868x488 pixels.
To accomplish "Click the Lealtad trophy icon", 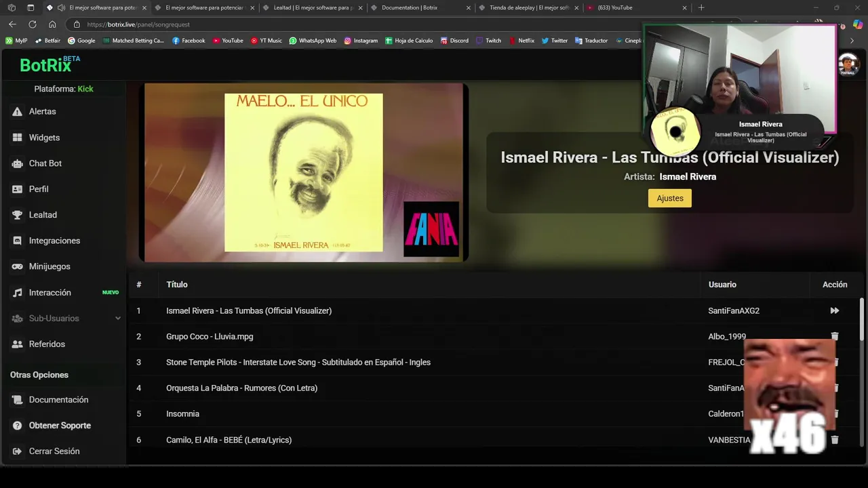I will pos(17,215).
